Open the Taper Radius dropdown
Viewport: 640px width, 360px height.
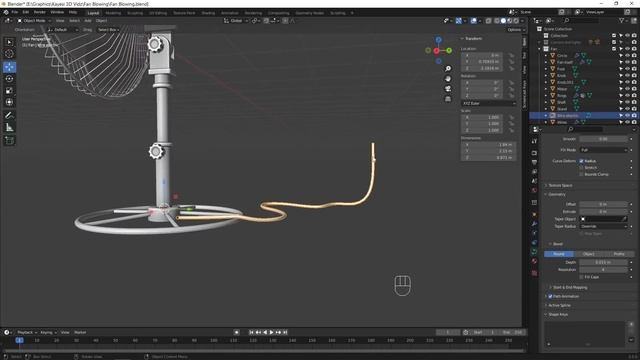(x=603, y=226)
